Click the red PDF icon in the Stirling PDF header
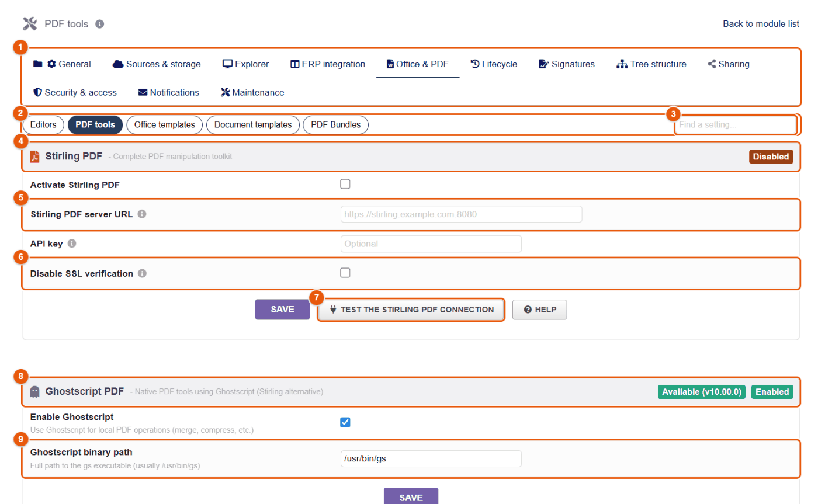 [35, 157]
